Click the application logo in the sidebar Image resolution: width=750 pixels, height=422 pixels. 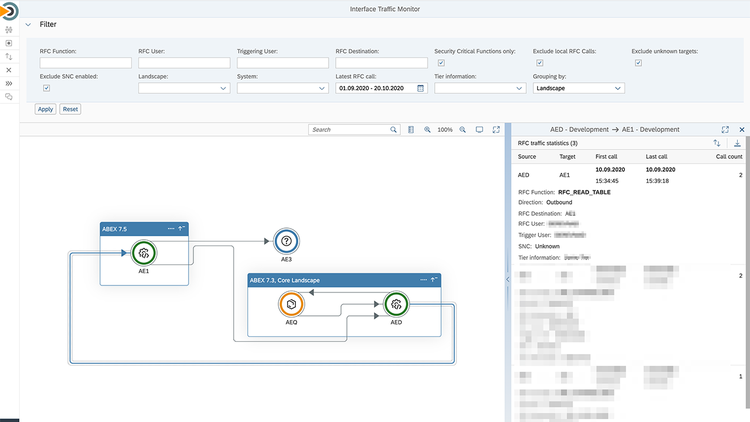click(x=9, y=11)
